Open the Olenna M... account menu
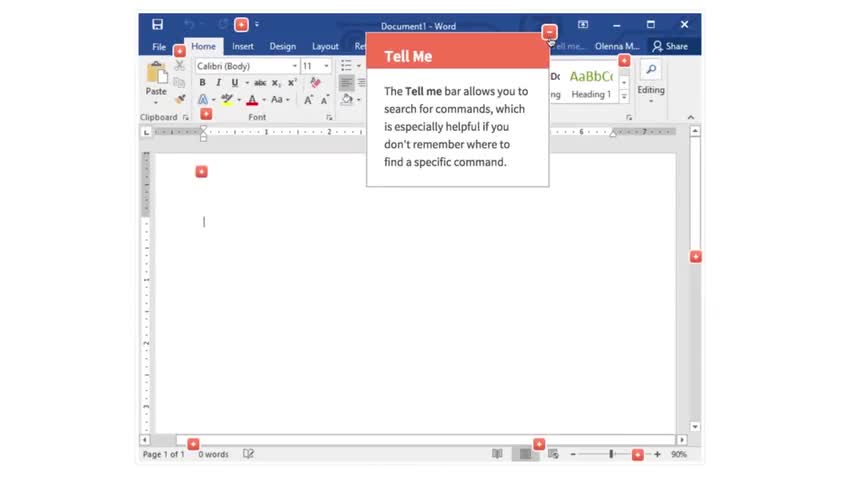This screenshot has height=480, width=848. [x=617, y=46]
